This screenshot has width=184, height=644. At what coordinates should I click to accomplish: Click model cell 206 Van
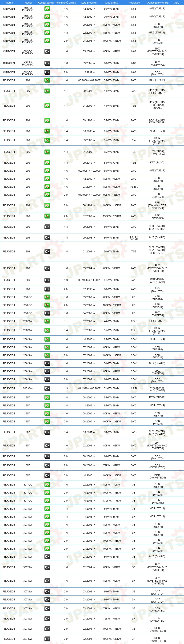click(28, 389)
